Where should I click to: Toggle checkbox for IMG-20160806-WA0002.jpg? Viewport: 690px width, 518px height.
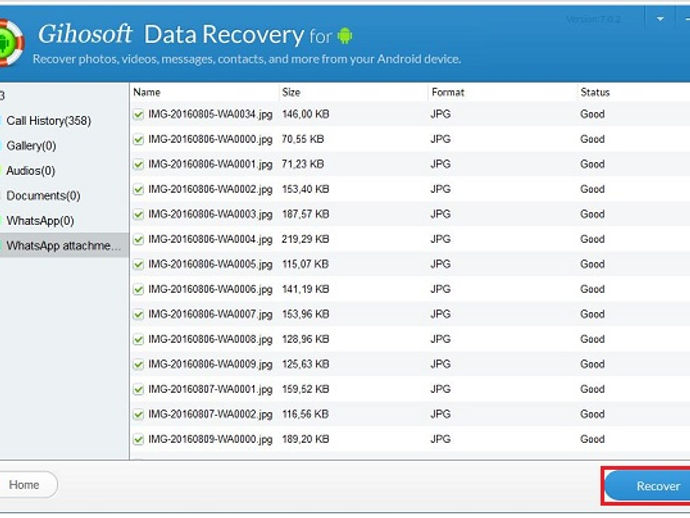(139, 190)
